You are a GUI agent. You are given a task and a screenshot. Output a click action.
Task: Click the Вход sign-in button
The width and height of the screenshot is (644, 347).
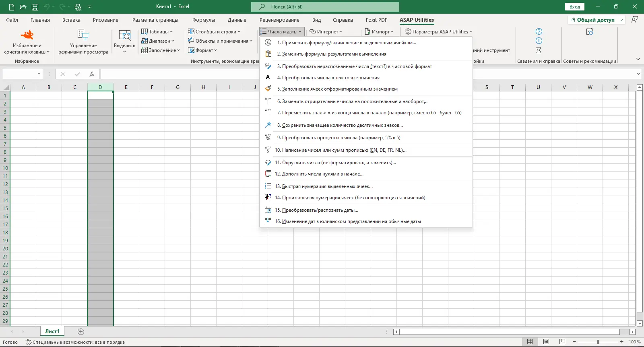[574, 7]
